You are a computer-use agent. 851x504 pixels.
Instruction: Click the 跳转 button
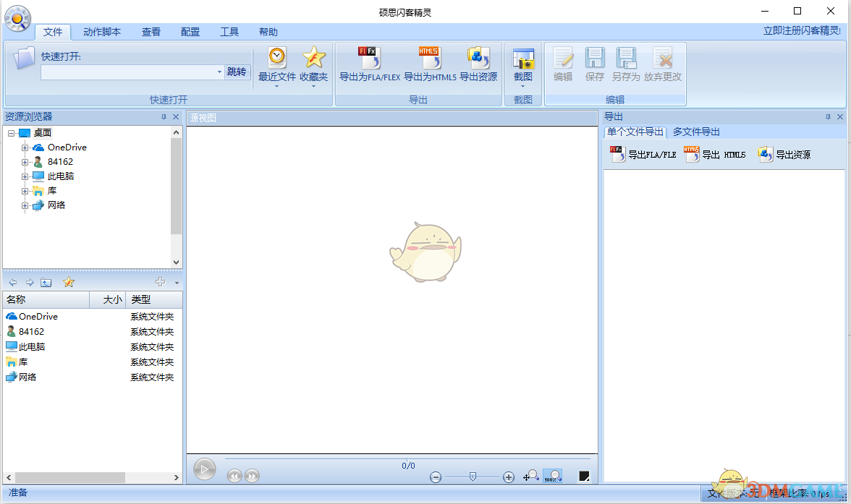pos(237,72)
